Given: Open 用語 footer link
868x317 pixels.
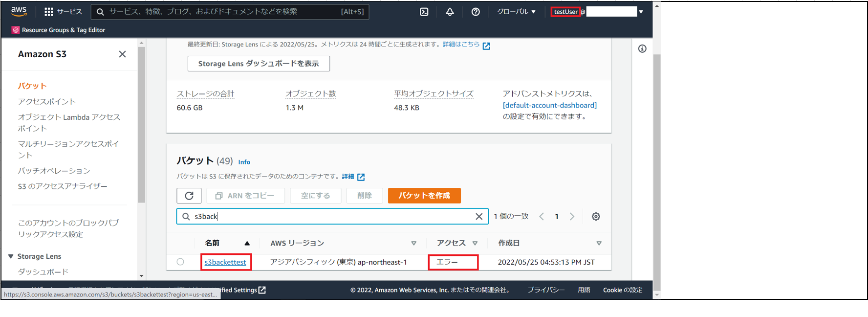Looking at the screenshot, I should [x=584, y=290].
